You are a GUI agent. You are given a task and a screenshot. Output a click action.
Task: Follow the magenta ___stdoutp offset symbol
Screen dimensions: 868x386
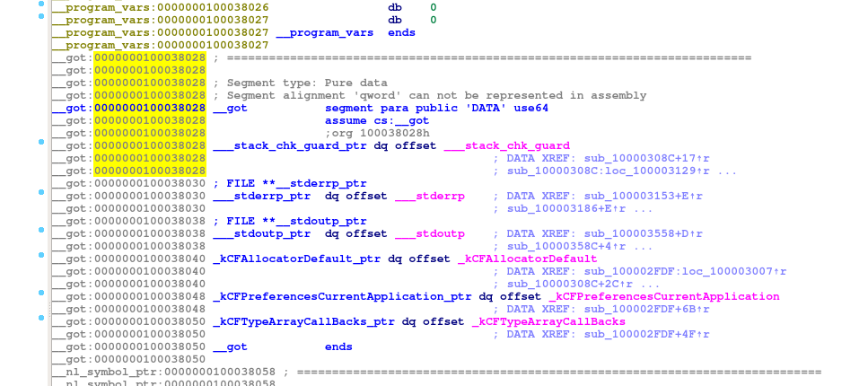click(430, 233)
